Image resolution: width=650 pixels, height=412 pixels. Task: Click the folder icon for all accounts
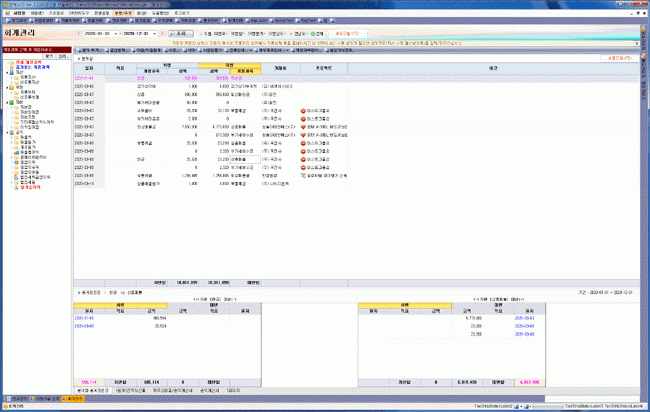coord(12,63)
